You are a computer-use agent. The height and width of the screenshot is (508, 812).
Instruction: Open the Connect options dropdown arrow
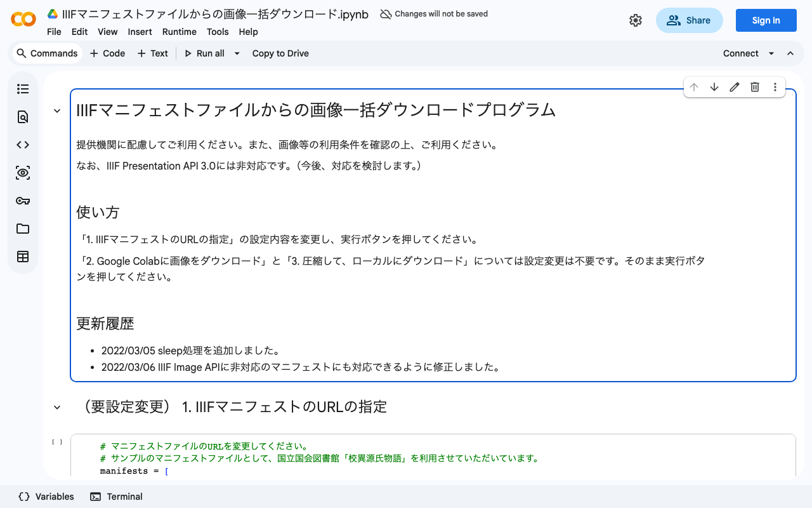click(771, 53)
